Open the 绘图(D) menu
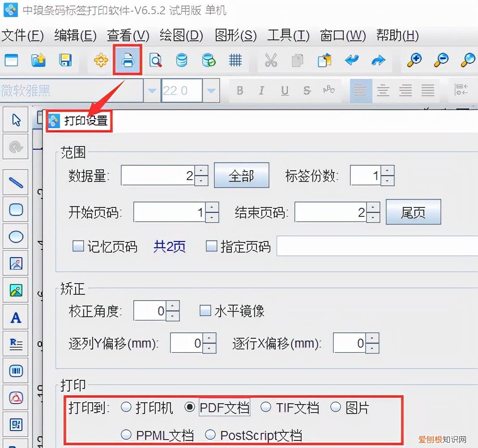Image resolution: width=478 pixels, height=448 pixels. coord(182,35)
